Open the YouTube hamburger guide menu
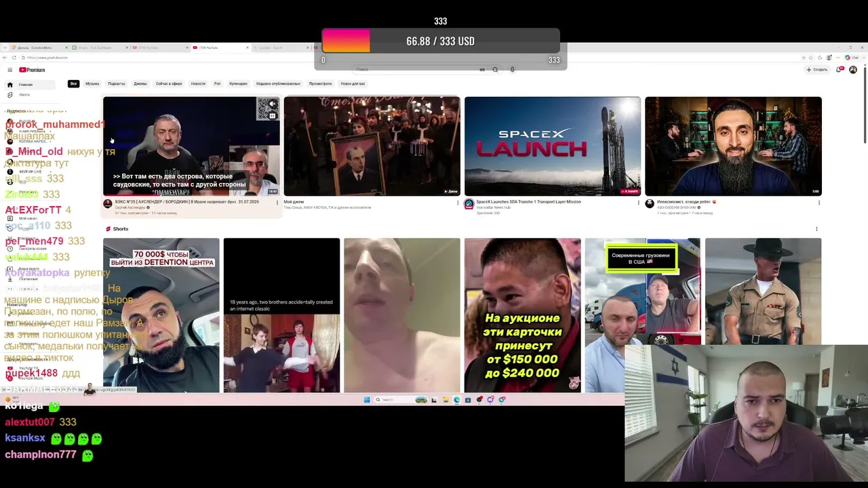 click(x=9, y=70)
